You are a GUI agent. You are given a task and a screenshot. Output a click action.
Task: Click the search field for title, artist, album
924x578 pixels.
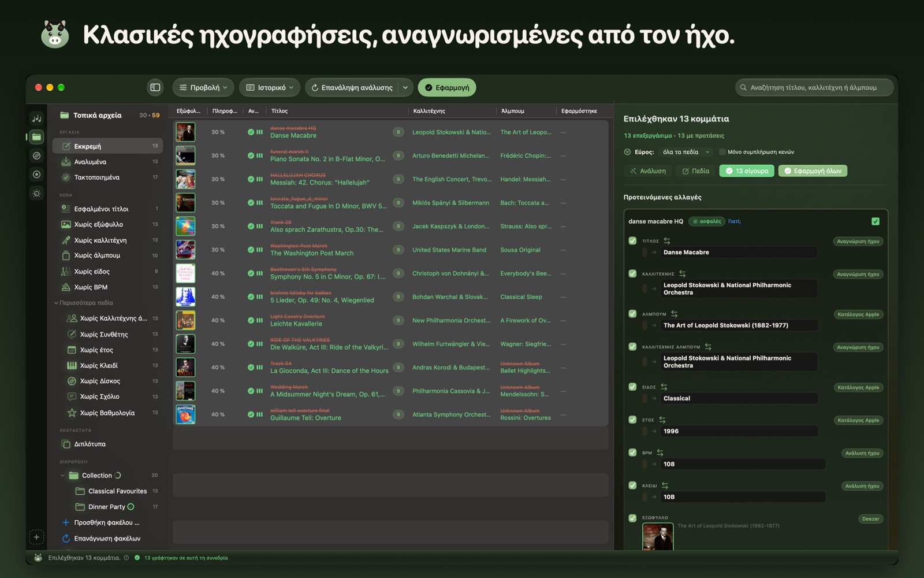coord(814,87)
